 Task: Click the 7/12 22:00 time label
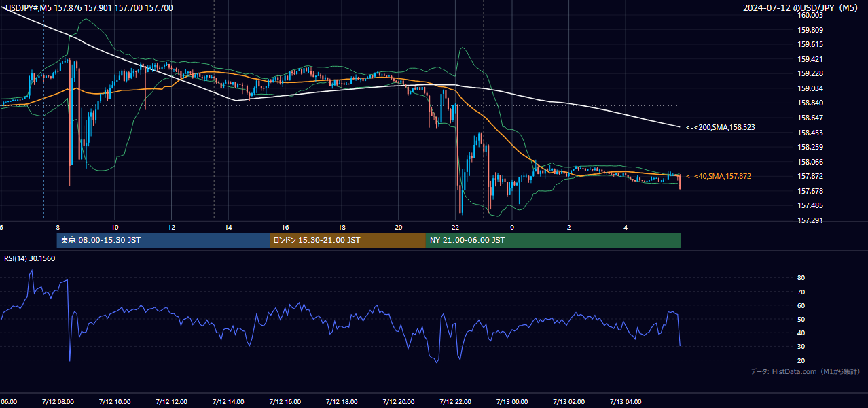click(x=455, y=402)
